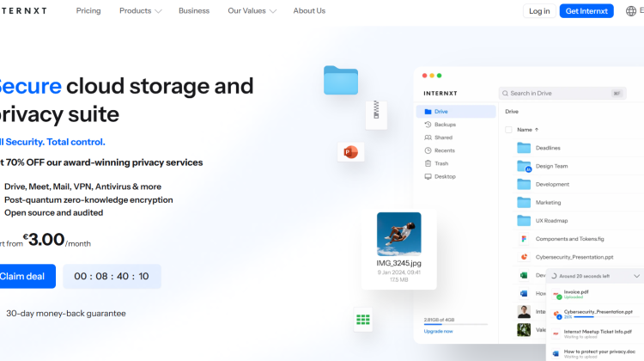Image resolution: width=644 pixels, height=361 pixels.
Task: Click the countdown timer 00 : 08 : 40 : 10
Action: click(x=112, y=276)
